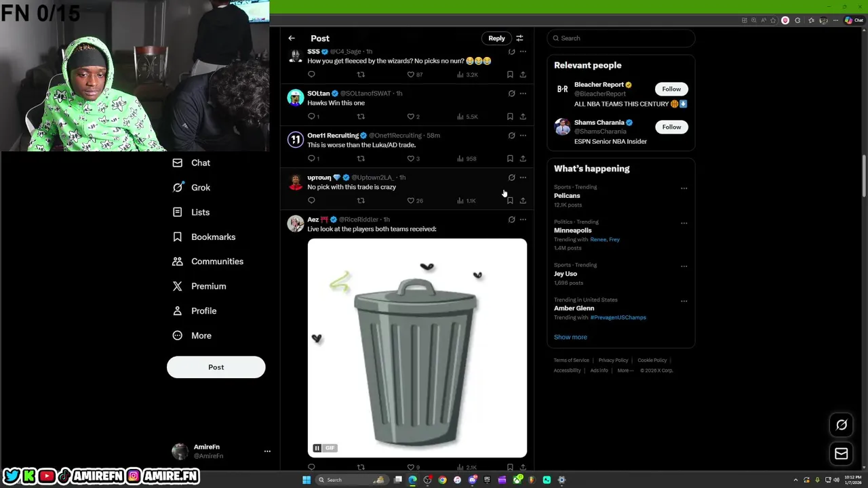Viewport: 868px width, 488px height.
Task: Pause the trash can GIF
Action: 317,448
